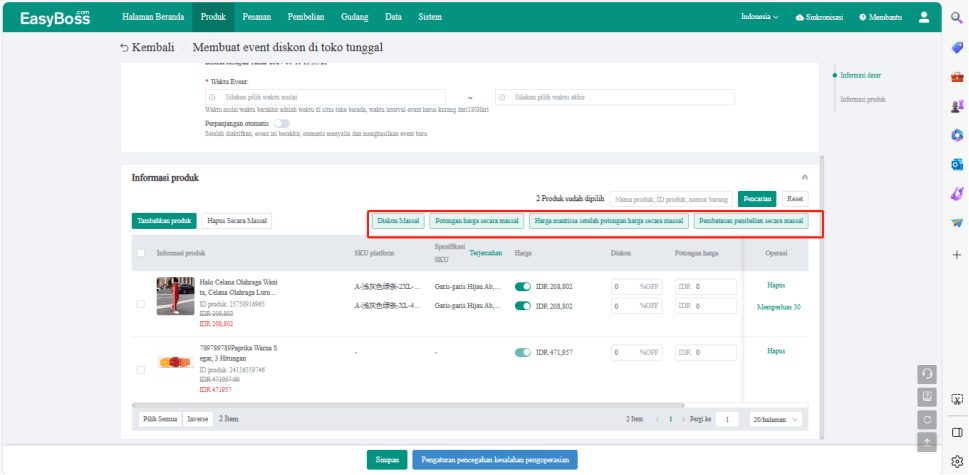Open the Pembelian menu
Image resolution: width=969 pixels, height=475 pixels.
coord(306,17)
